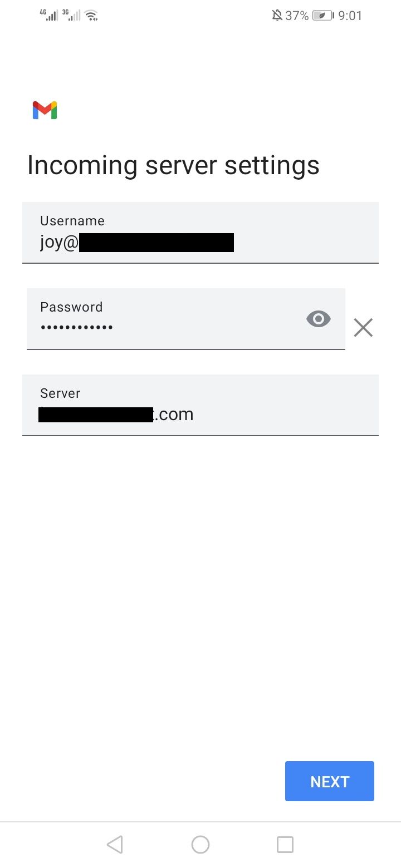
Task: Tap the muted bell notification icon
Action: click(x=277, y=16)
